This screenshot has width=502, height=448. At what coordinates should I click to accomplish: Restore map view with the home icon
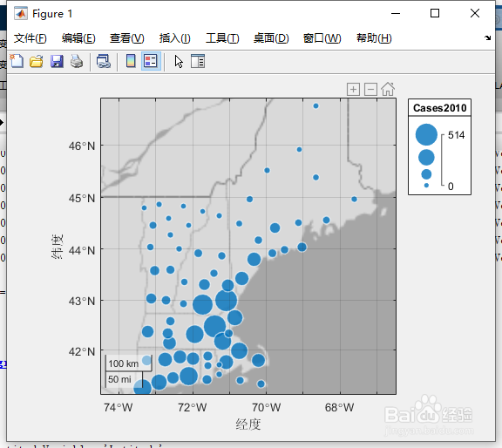point(388,89)
